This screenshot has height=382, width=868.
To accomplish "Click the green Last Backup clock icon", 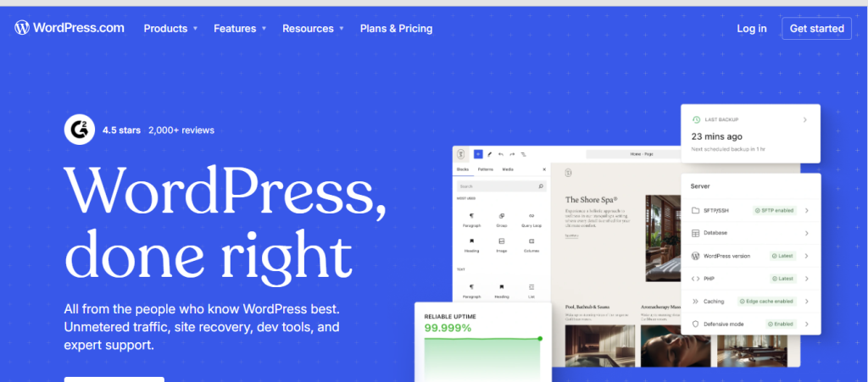I will point(696,120).
